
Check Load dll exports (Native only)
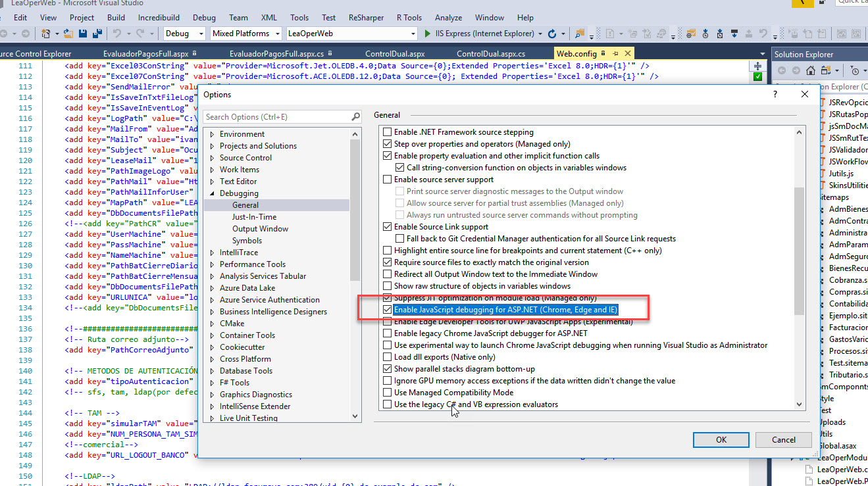pos(387,357)
